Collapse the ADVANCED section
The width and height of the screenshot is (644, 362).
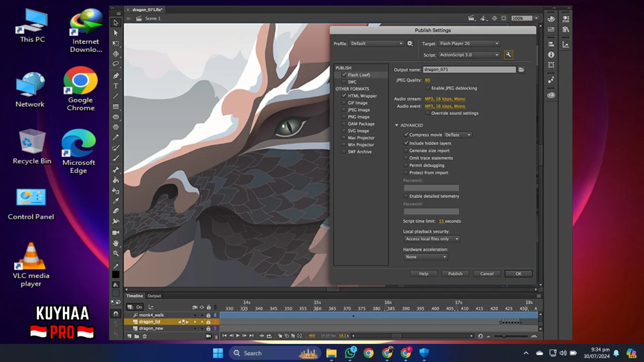point(396,125)
